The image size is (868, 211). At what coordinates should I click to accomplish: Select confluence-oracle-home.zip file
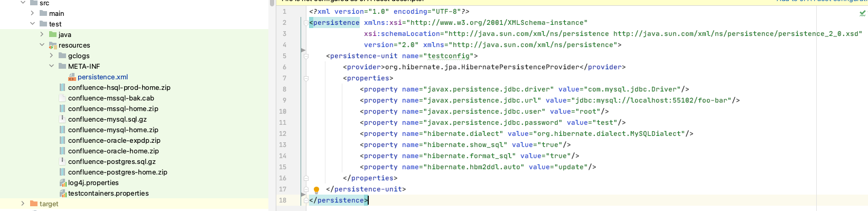[113, 151]
